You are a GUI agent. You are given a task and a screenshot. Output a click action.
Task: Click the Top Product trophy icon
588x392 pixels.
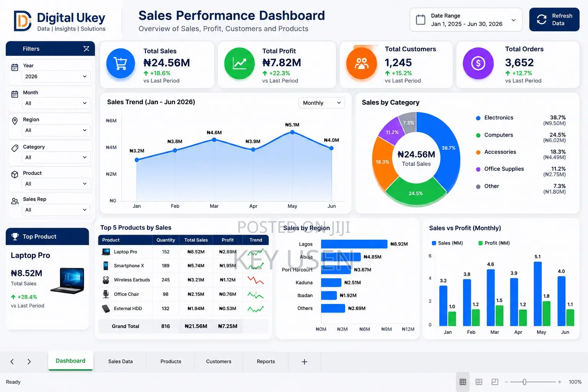tap(15, 237)
